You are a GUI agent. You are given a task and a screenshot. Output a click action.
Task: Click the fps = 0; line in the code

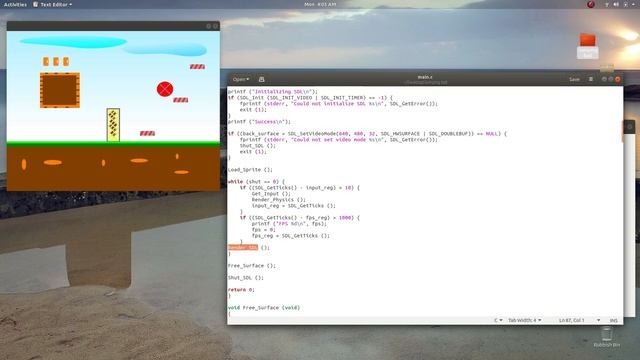pyautogui.click(x=263, y=230)
